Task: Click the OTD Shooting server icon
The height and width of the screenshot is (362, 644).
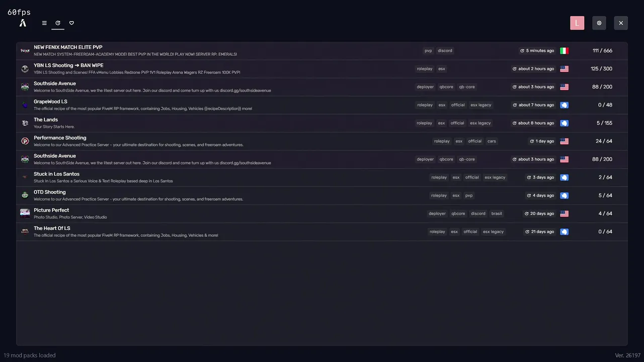Action: (x=25, y=196)
